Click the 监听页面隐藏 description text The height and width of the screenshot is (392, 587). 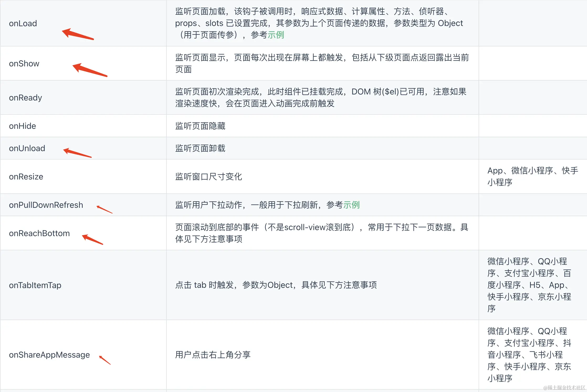(x=200, y=126)
